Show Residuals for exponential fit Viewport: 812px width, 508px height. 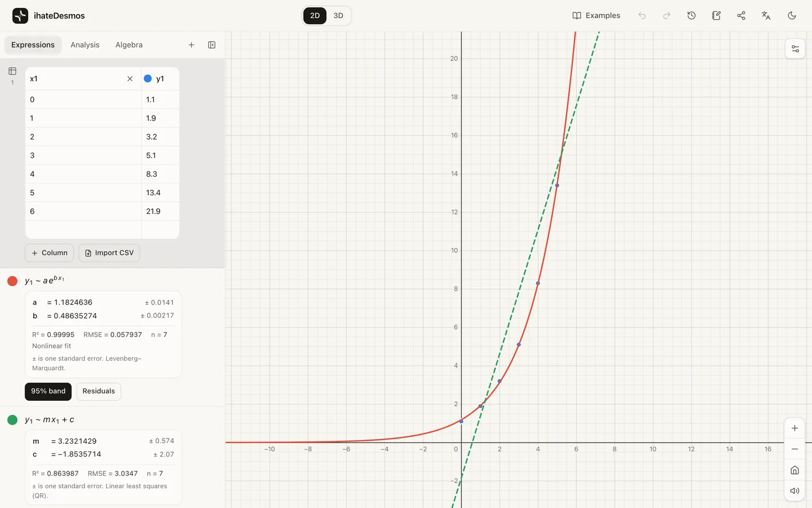tap(99, 391)
